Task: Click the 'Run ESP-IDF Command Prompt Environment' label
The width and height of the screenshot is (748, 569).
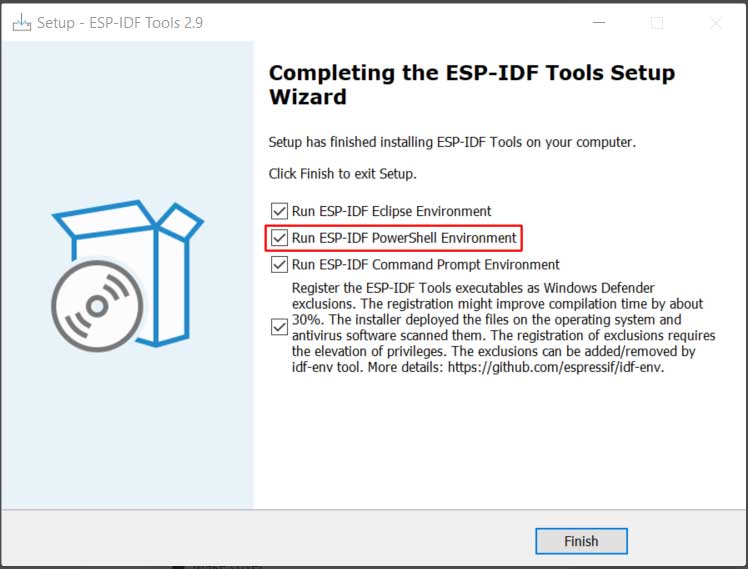Action: point(426,264)
